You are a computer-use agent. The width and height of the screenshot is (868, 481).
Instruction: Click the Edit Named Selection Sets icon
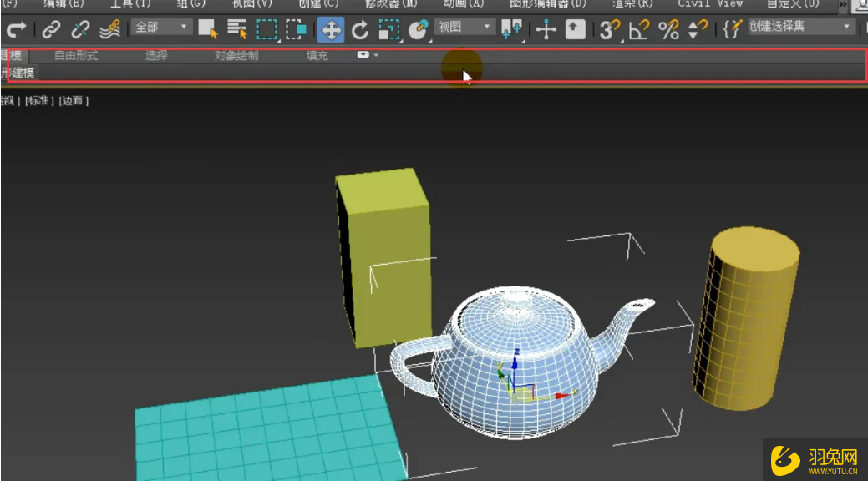731,29
